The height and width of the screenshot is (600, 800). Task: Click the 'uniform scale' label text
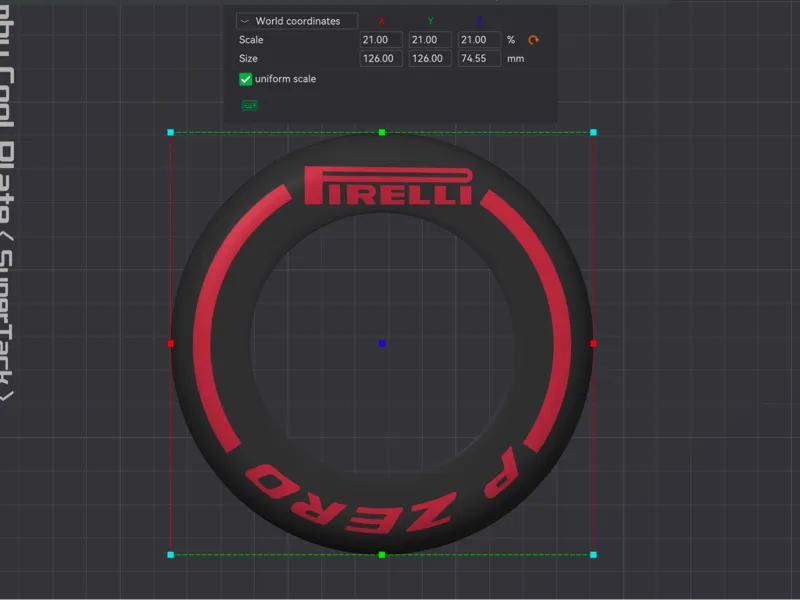click(x=285, y=79)
